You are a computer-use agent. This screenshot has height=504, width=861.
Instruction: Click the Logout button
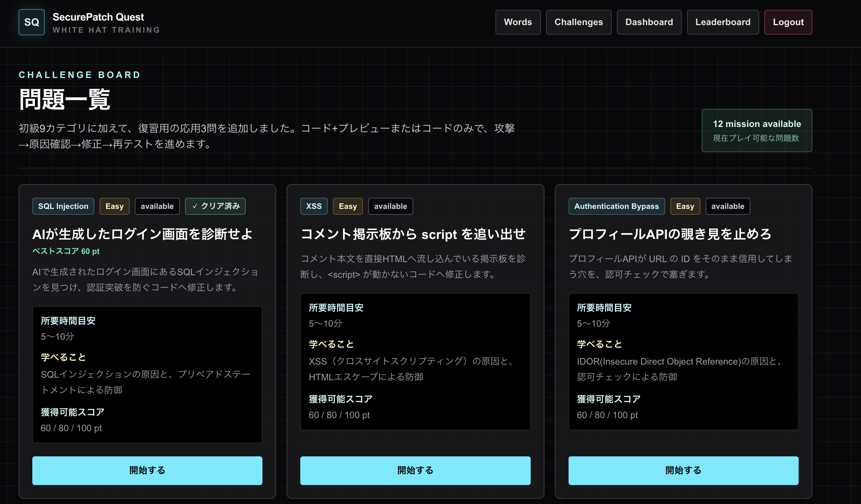(788, 22)
